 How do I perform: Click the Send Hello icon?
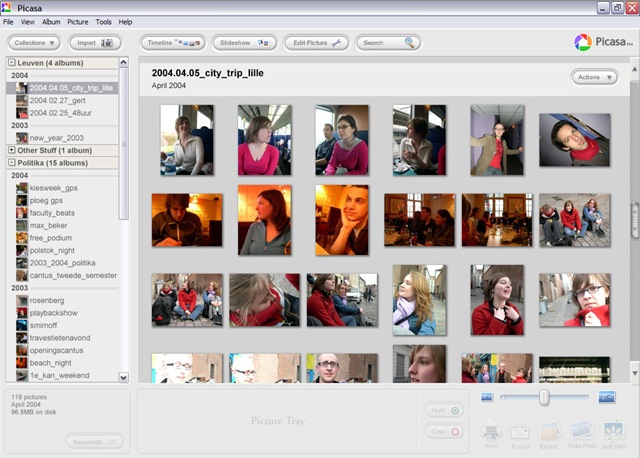tap(614, 430)
